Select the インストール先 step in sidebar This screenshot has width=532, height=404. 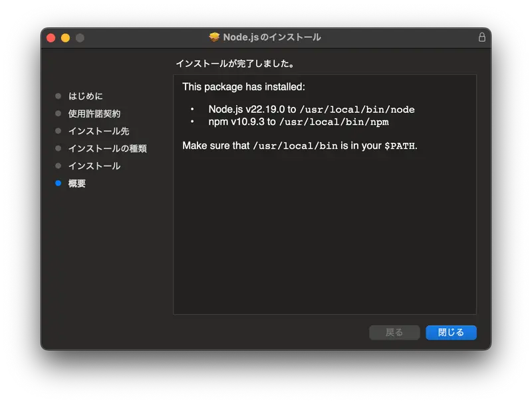pyautogui.click(x=98, y=131)
